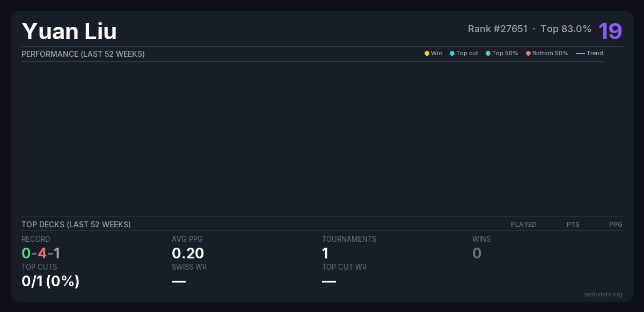Toggle the Win series legend label

[436, 54]
